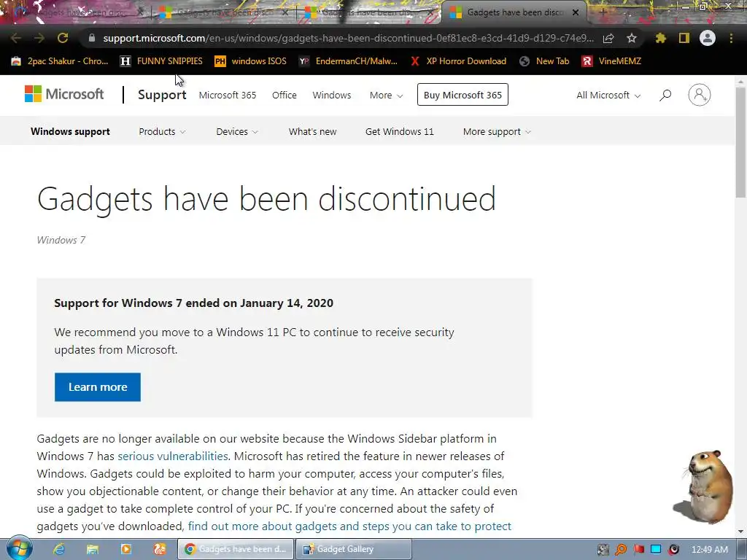747x560 pixels.
Task: Click the address bar URL field
Action: pos(348,38)
